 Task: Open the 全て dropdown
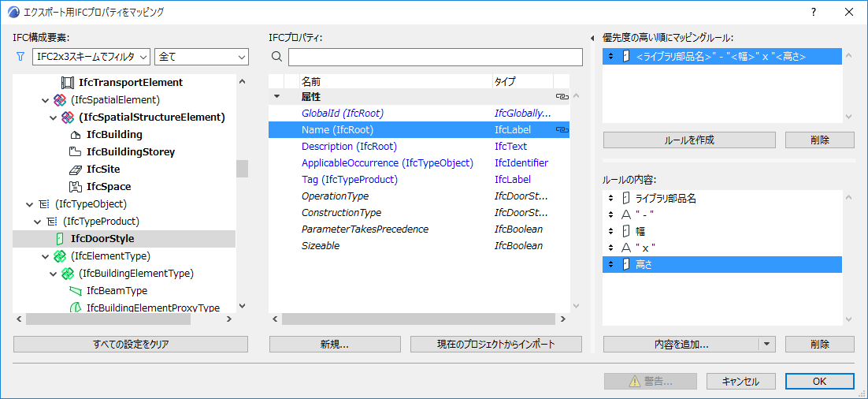click(202, 57)
